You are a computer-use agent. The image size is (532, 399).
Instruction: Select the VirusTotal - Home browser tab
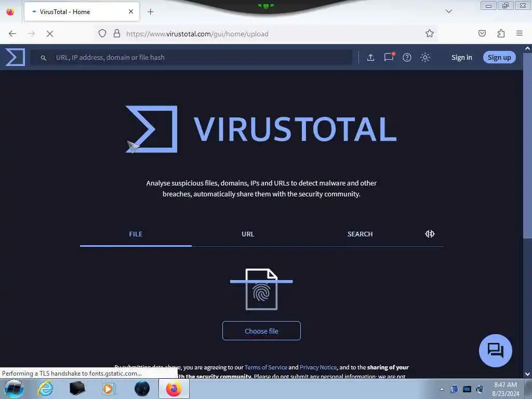click(82, 11)
